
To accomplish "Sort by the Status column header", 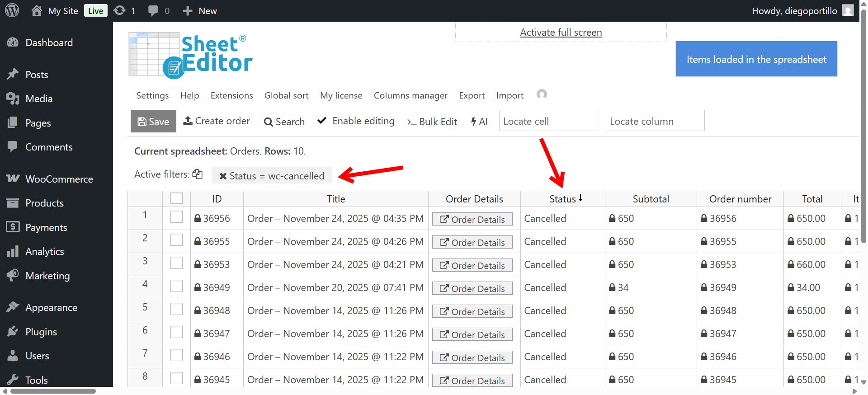I will point(562,199).
